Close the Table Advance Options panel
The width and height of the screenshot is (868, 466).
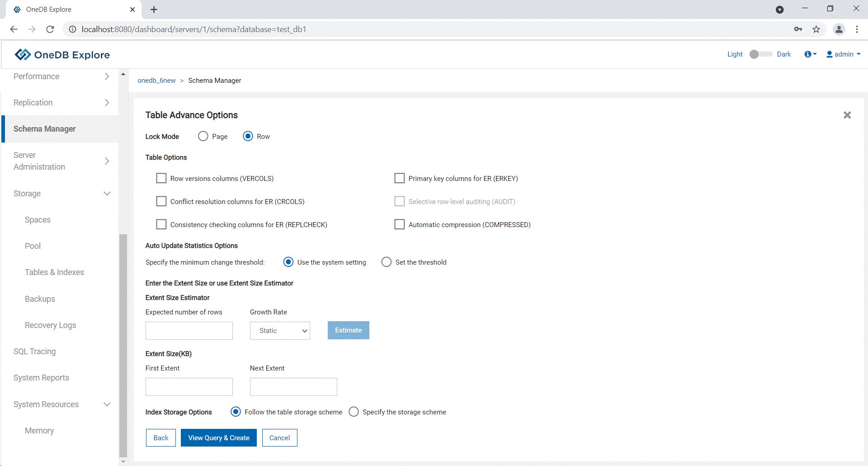[x=847, y=115]
